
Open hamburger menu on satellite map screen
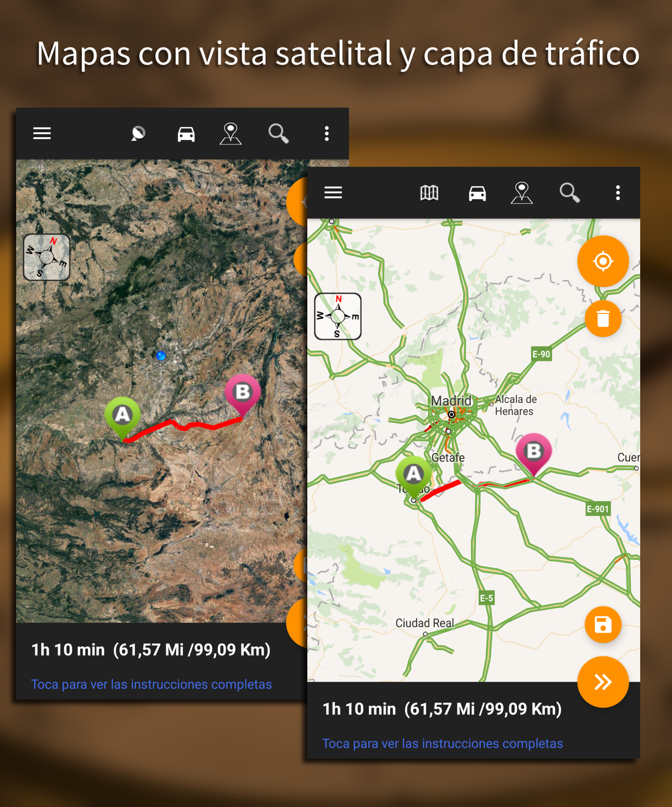(x=42, y=133)
